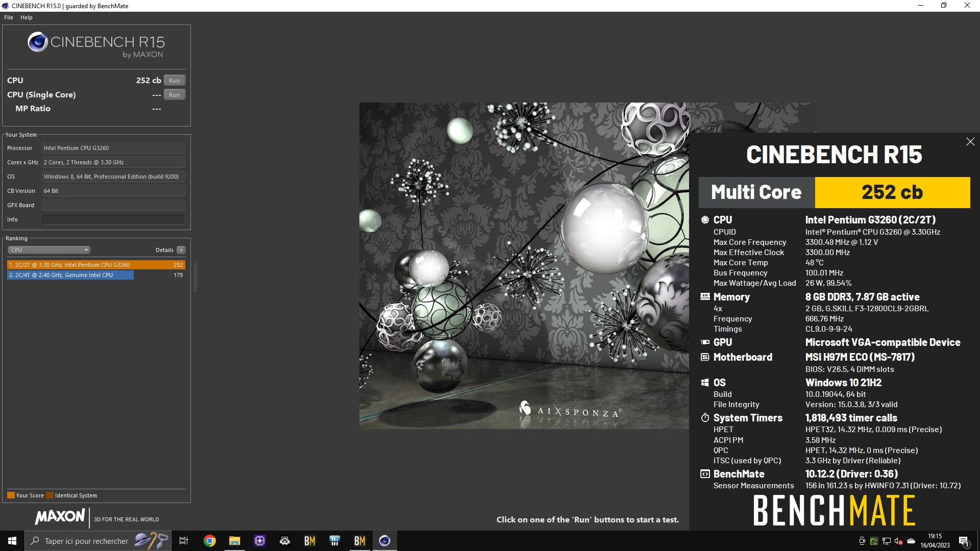Click the Meet Now camera tray icon
Viewport: 980px width, 551px height.
point(862,541)
